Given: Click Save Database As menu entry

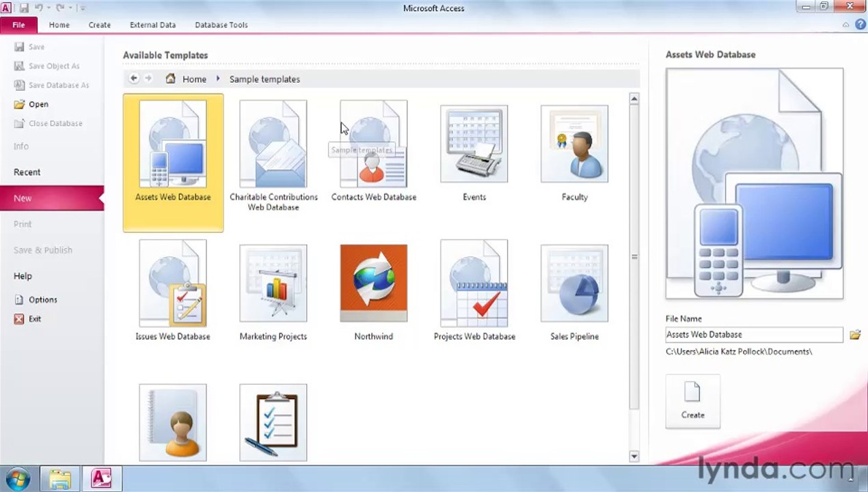Looking at the screenshot, I should point(52,85).
